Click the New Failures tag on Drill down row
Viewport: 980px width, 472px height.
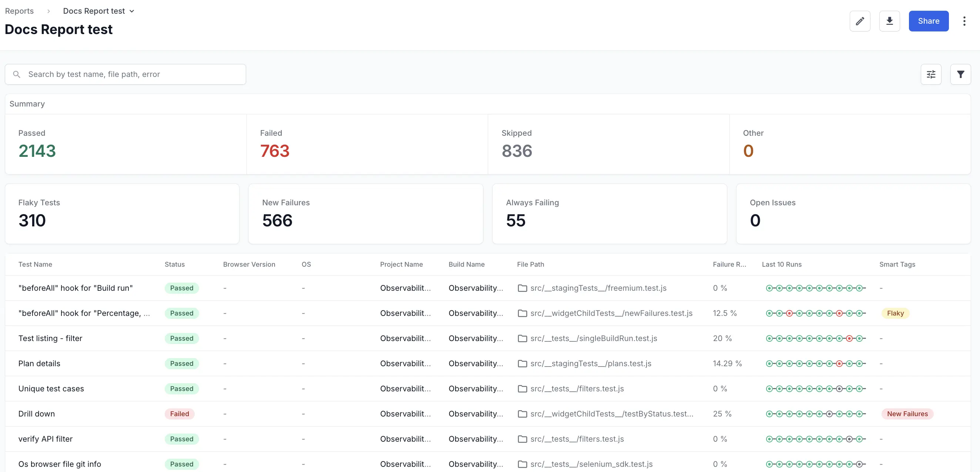907,414
